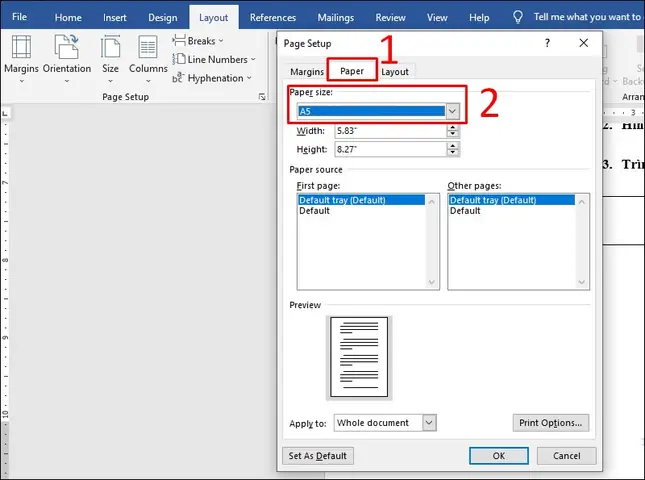
Task: Increase the Height value with up arrow
Action: (x=453, y=146)
